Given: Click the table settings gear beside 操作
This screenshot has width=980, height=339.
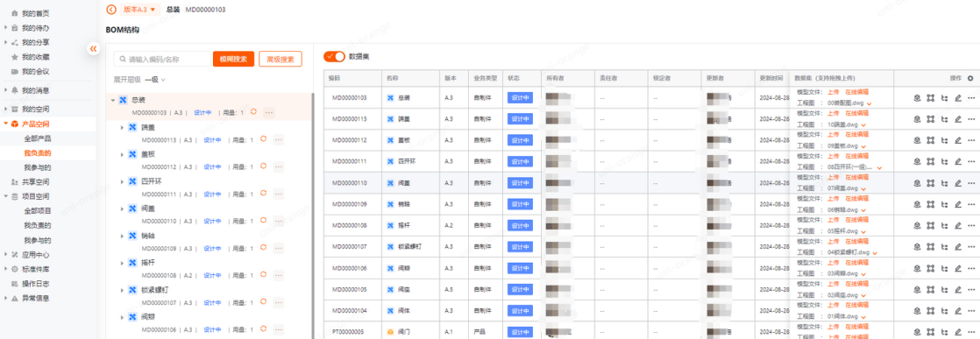Looking at the screenshot, I should (970, 79).
